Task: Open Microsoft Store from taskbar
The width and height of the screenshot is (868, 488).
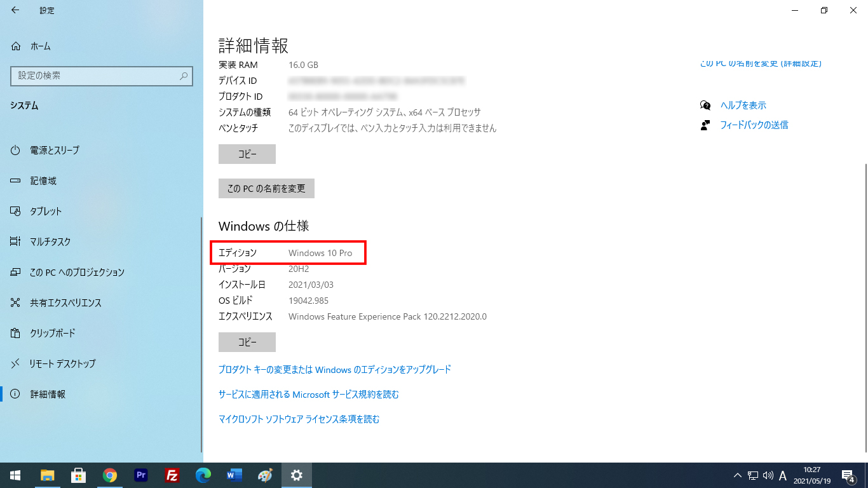Action: click(x=79, y=475)
